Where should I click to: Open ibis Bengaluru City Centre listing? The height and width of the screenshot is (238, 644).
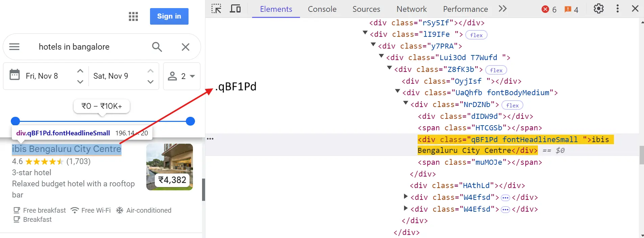(x=67, y=149)
